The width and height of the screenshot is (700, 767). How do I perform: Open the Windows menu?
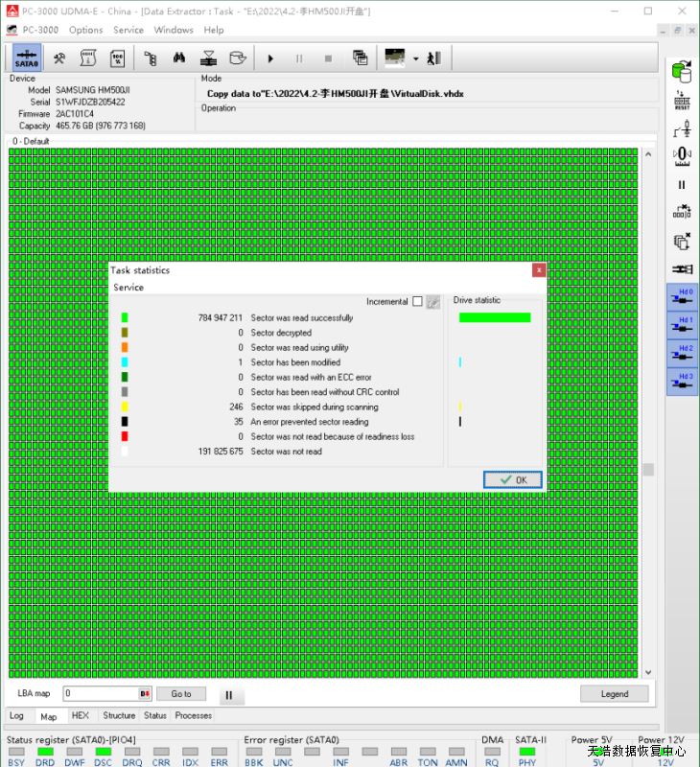click(174, 30)
